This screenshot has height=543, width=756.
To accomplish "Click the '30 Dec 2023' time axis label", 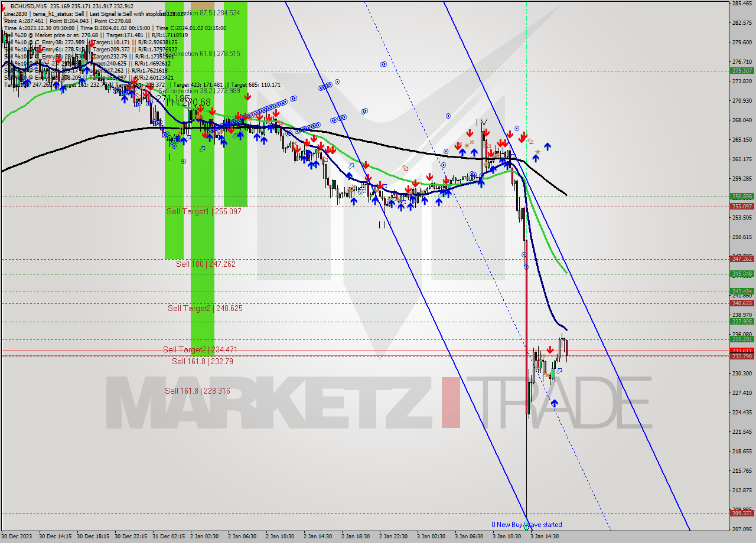I will tap(18, 537).
